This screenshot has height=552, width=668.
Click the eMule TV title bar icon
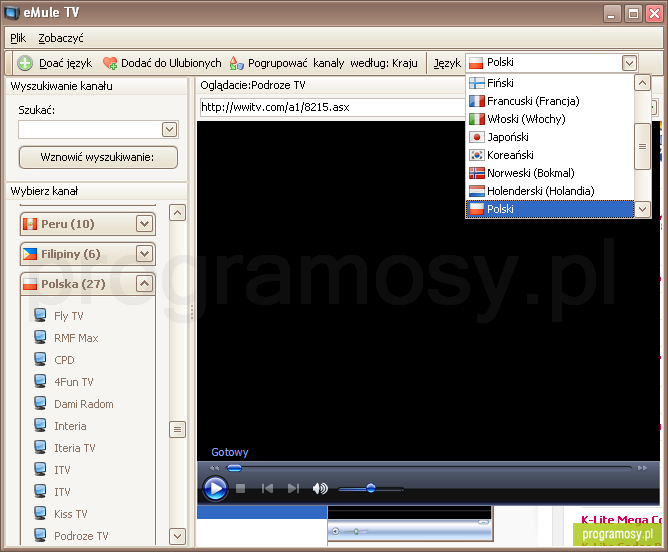click(12, 12)
